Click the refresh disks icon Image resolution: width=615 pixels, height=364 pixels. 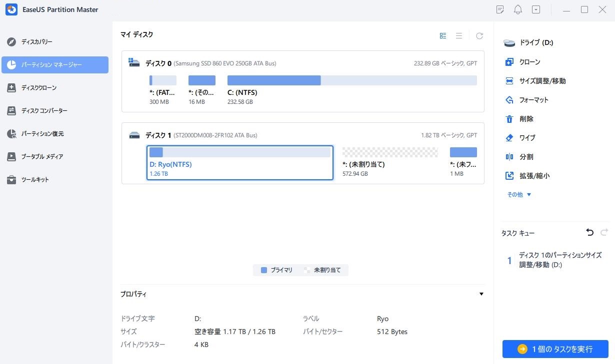click(x=479, y=36)
